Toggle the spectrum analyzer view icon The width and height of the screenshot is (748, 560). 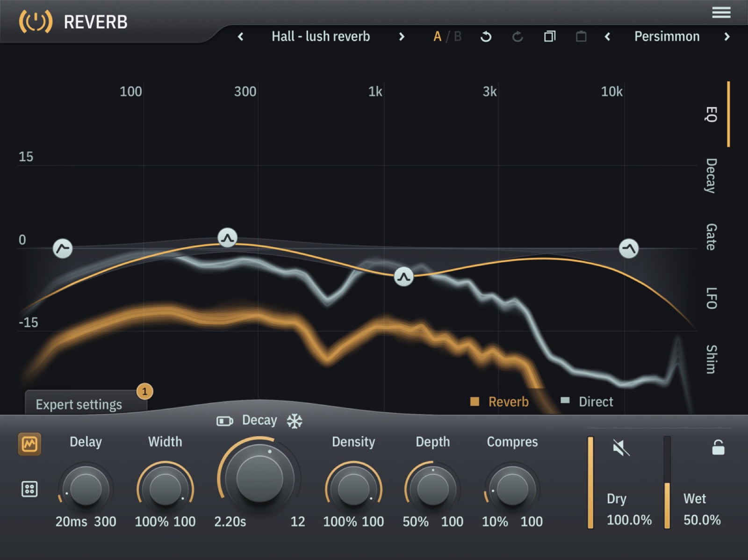click(x=29, y=444)
